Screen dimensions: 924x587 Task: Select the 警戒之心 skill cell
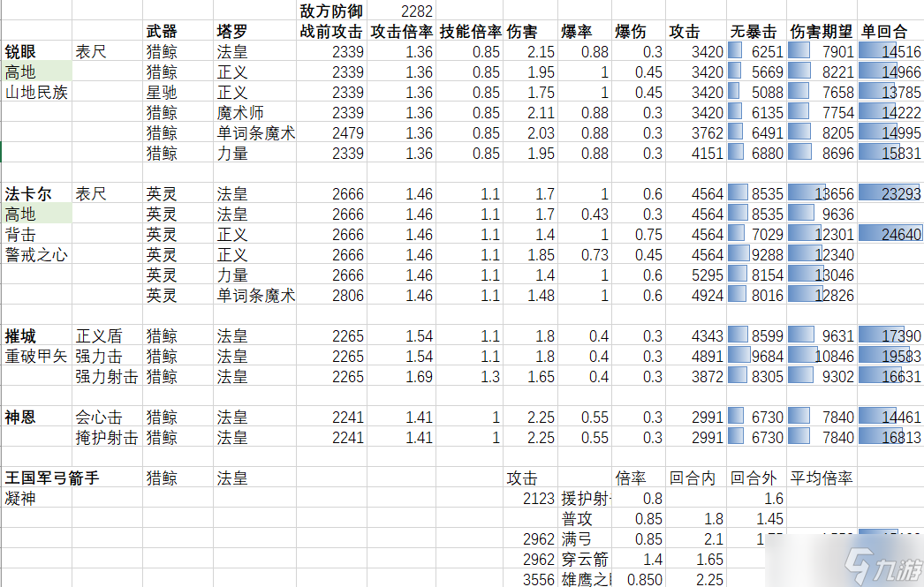[35, 255]
